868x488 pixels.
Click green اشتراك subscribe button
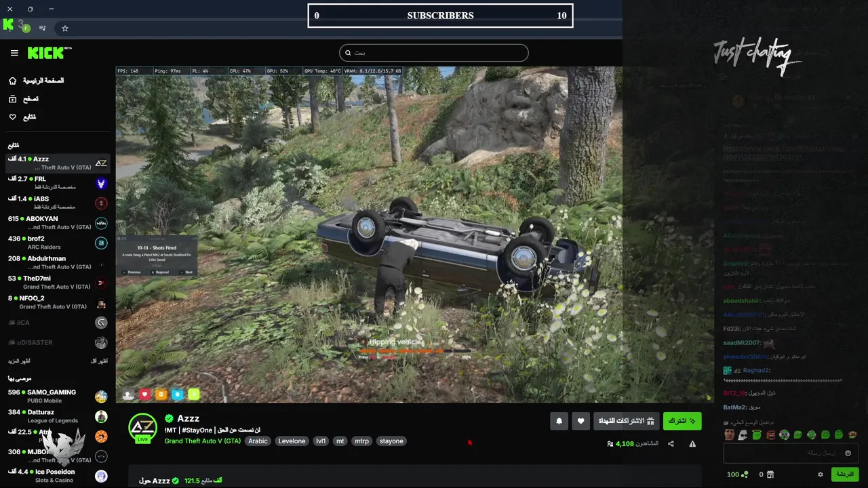(682, 421)
